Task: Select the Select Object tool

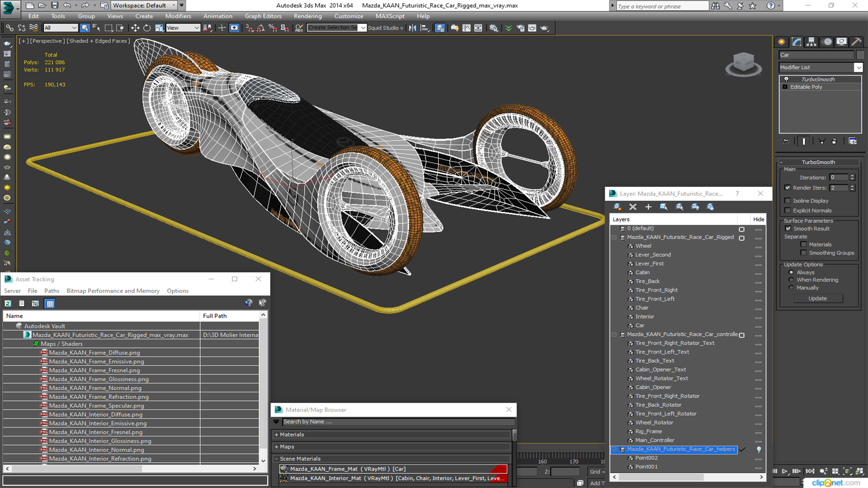Action: pos(85,28)
